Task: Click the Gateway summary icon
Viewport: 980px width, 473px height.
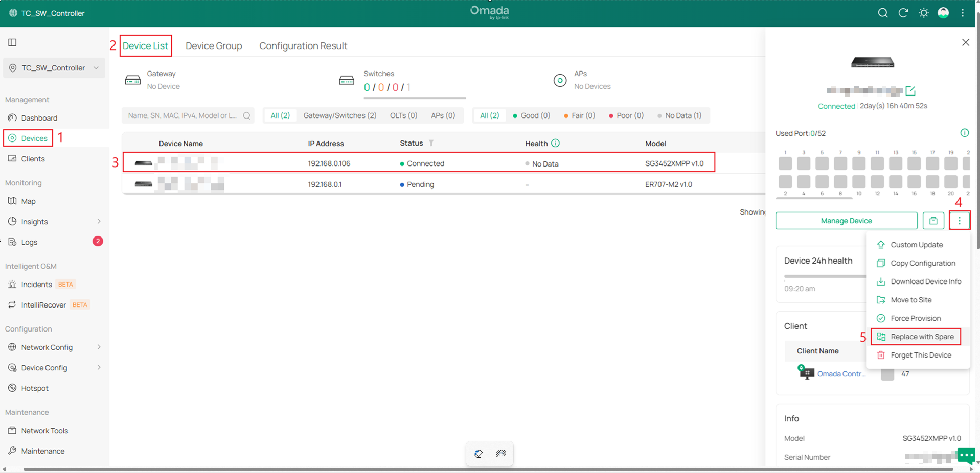Action: 133,80
